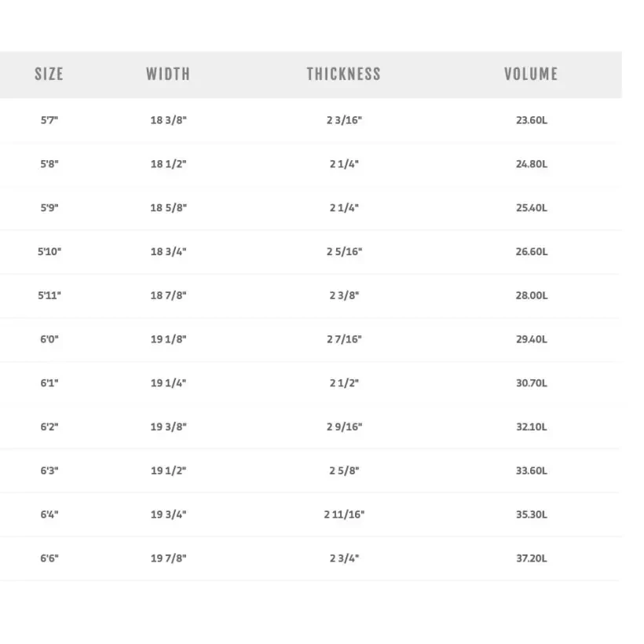The width and height of the screenshot is (644, 644).
Task: Select the 28.00L volume cell
Action: tap(532, 296)
